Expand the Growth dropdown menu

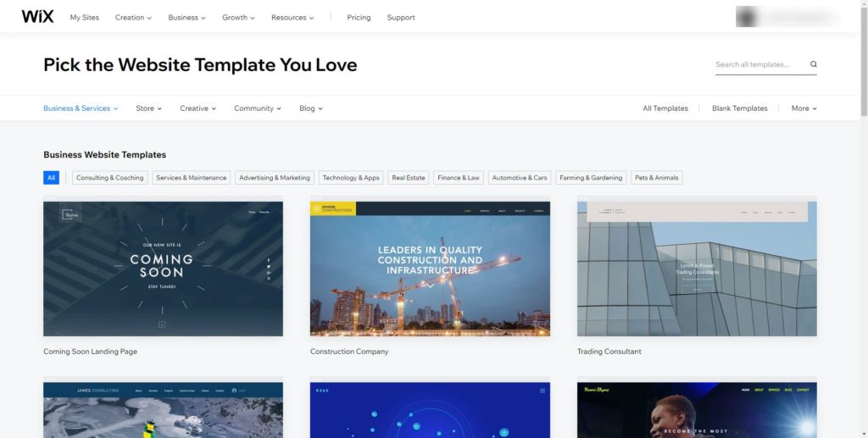(x=238, y=18)
